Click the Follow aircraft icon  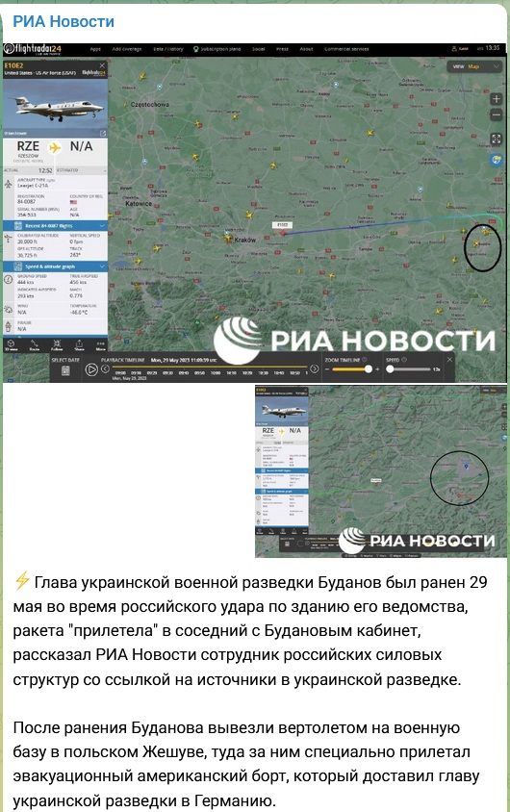tap(57, 344)
